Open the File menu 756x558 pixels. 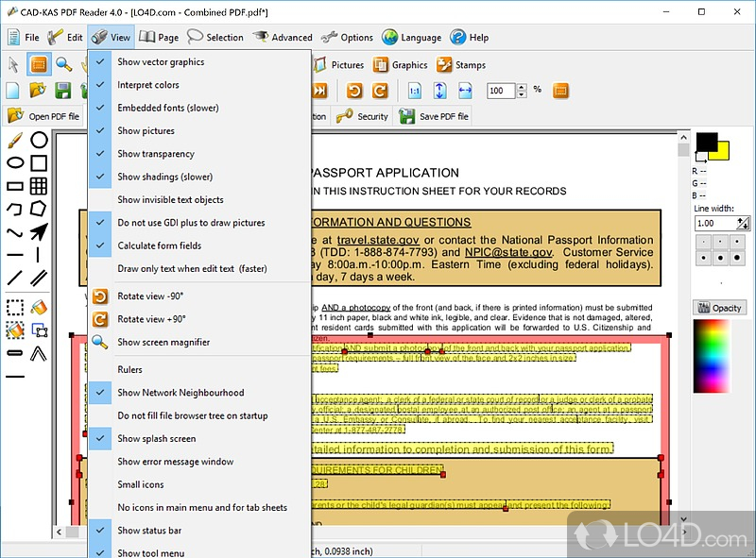pos(24,37)
